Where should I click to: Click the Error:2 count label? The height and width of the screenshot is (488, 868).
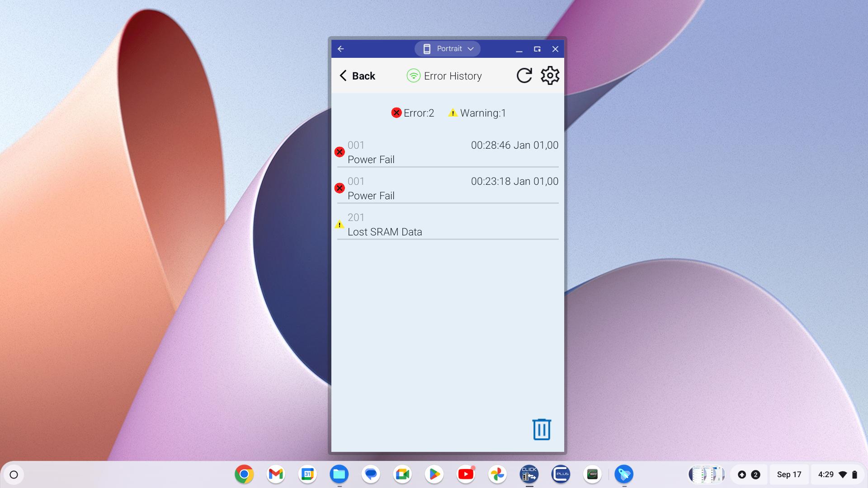click(413, 113)
